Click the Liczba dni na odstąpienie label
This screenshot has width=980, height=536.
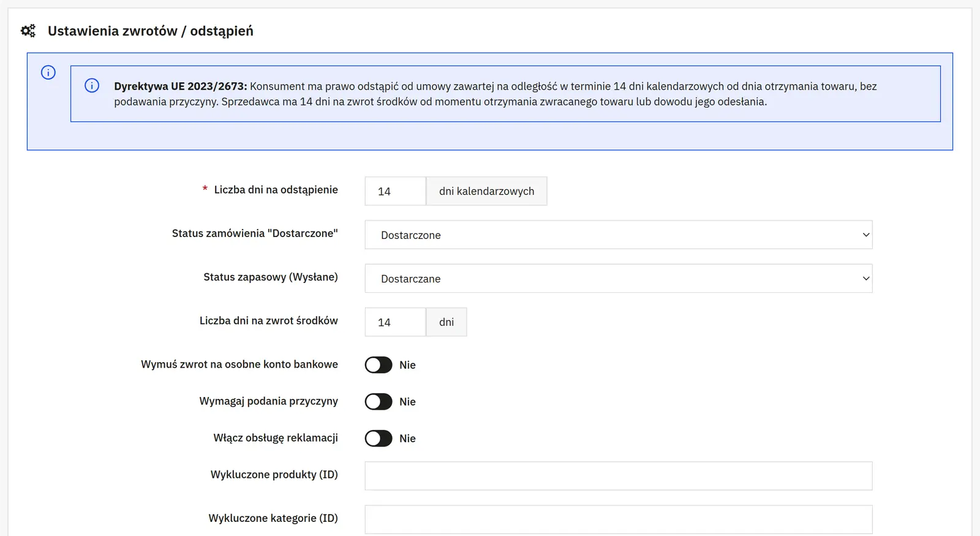[x=276, y=190]
